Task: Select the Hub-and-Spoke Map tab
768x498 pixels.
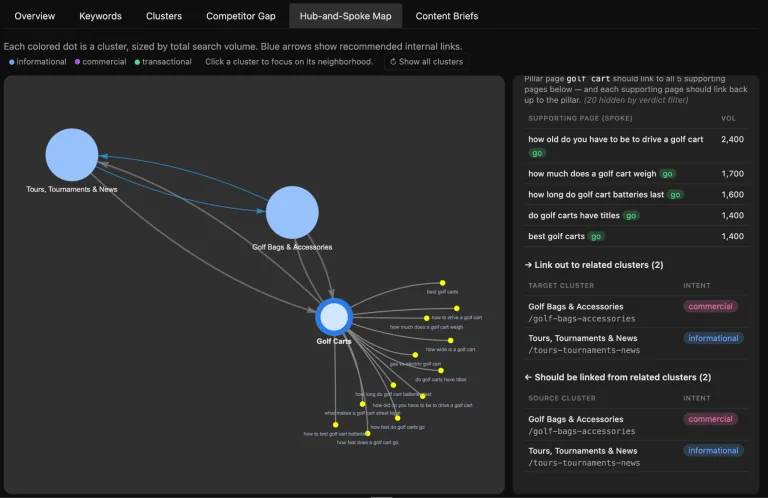Action: (x=345, y=16)
